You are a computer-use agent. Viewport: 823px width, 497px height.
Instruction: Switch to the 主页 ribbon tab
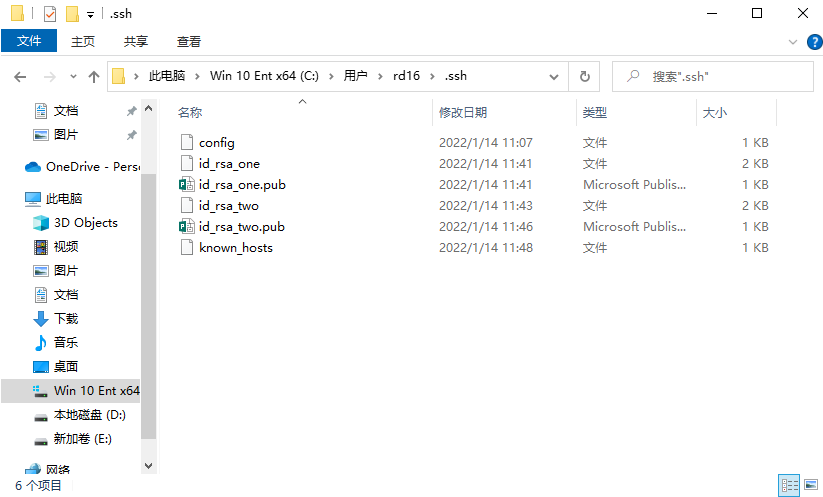(x=83, y=41)
